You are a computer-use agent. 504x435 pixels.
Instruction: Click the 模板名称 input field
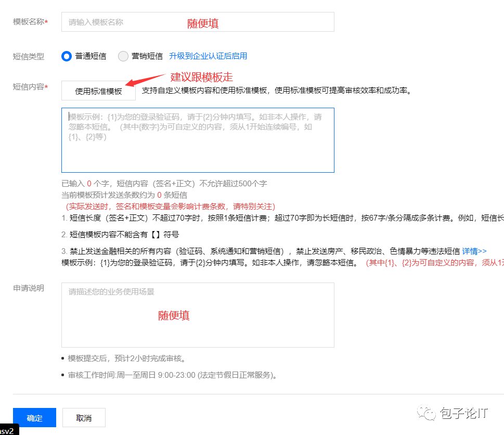pyautogui.click(x=198, y=22)
